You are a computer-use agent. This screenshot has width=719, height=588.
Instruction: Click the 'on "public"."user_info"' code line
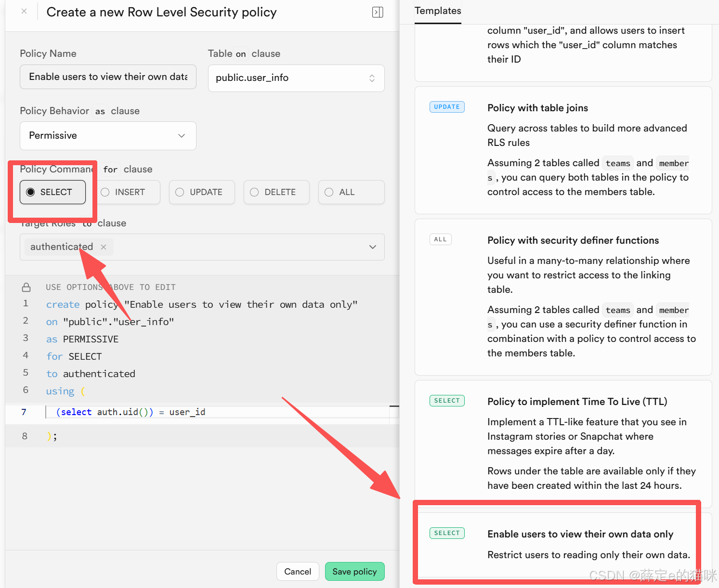tap(110, 322)
